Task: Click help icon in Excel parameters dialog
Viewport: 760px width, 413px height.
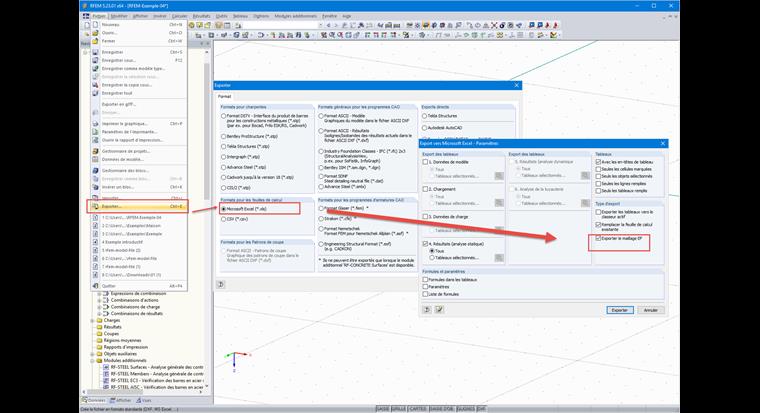Action: 427,310
